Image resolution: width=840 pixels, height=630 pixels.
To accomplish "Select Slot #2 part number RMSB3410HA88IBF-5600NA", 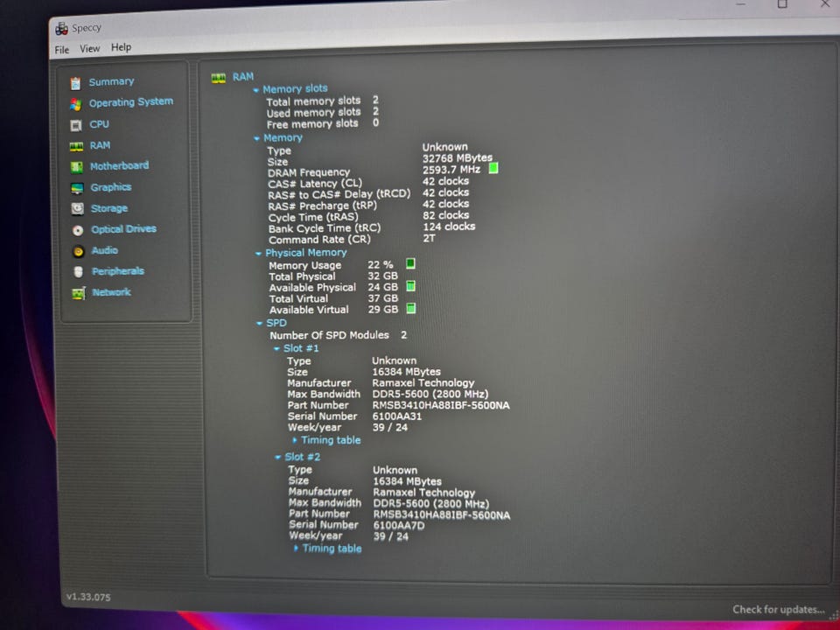I will 441,514.
